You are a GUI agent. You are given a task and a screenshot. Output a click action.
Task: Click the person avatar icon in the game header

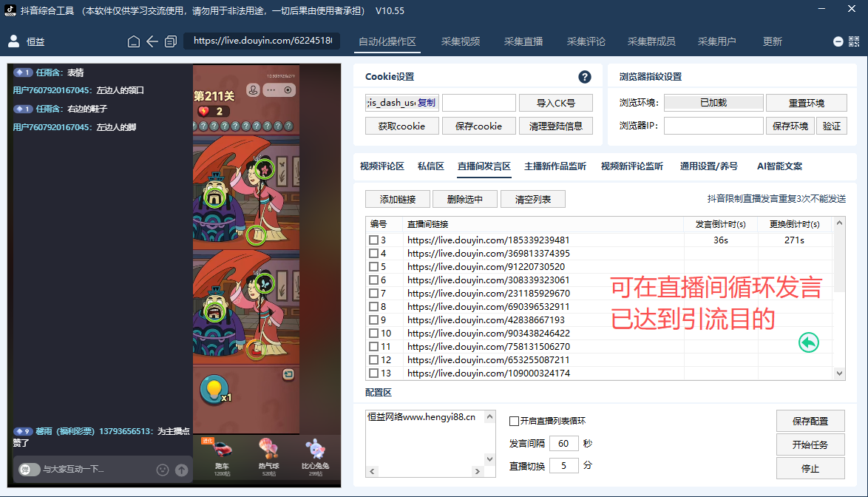point(253,90)
